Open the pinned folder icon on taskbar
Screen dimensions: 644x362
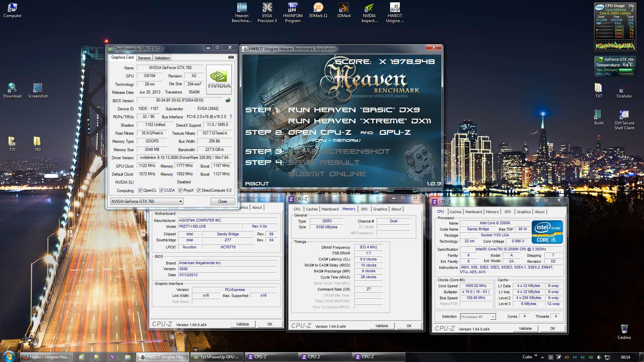(127, 357)
